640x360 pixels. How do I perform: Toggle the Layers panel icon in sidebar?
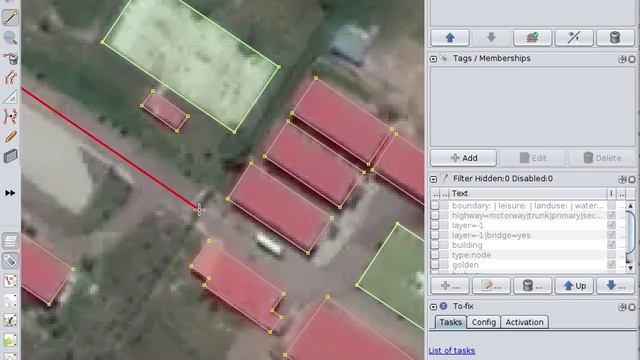(10, 241)
